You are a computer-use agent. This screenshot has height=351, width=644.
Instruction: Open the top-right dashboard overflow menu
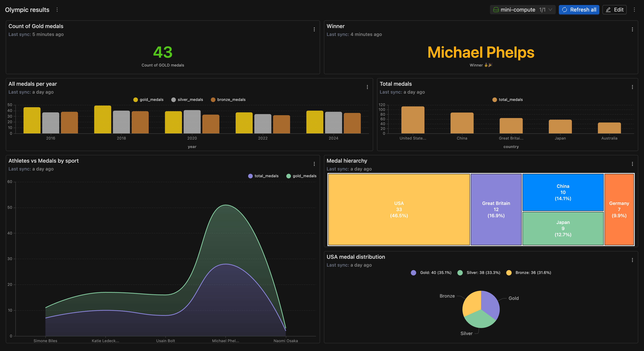(x=635, y=10)
